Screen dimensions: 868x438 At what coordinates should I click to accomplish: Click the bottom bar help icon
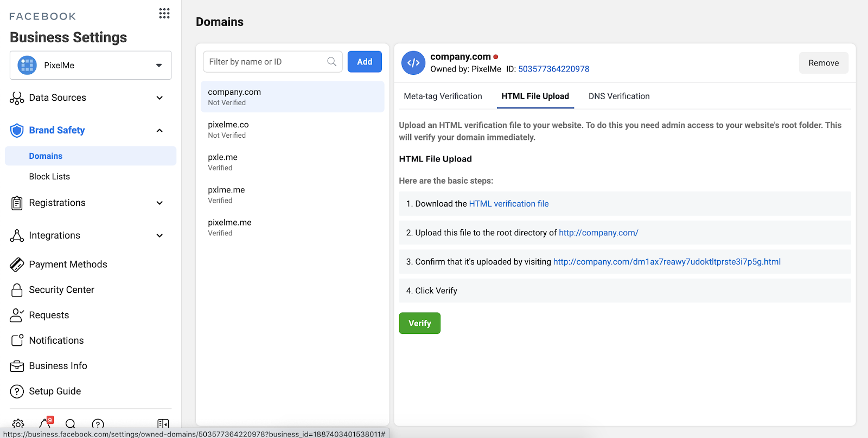(98, 424)
